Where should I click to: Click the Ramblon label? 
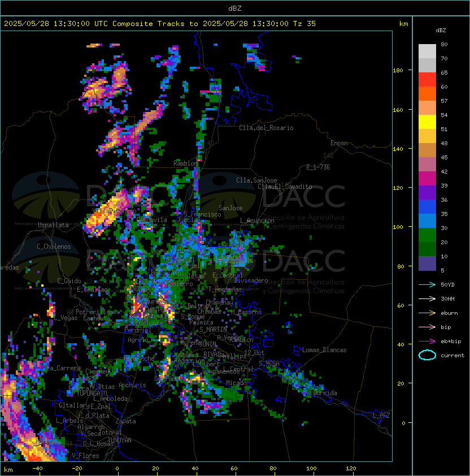185,163
